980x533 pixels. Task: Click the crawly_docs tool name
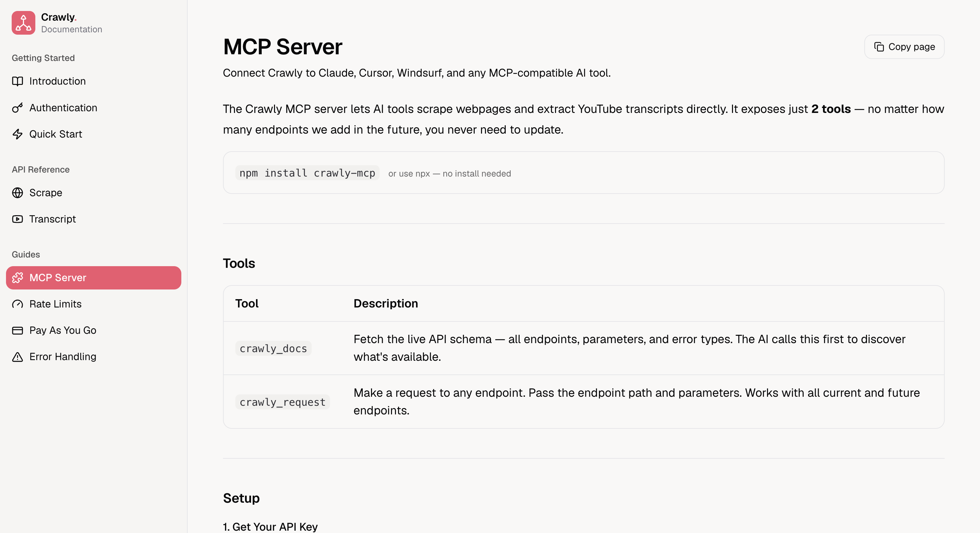click(x=273, y=348)
